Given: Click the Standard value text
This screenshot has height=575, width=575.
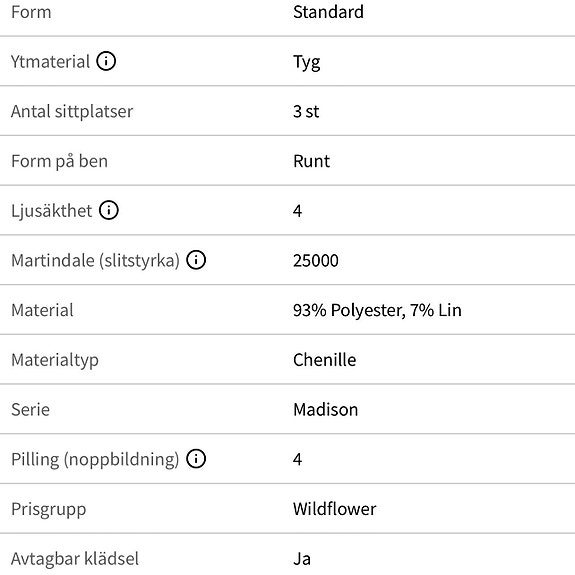Looking at the screenshot, I should tap(328, 12).
